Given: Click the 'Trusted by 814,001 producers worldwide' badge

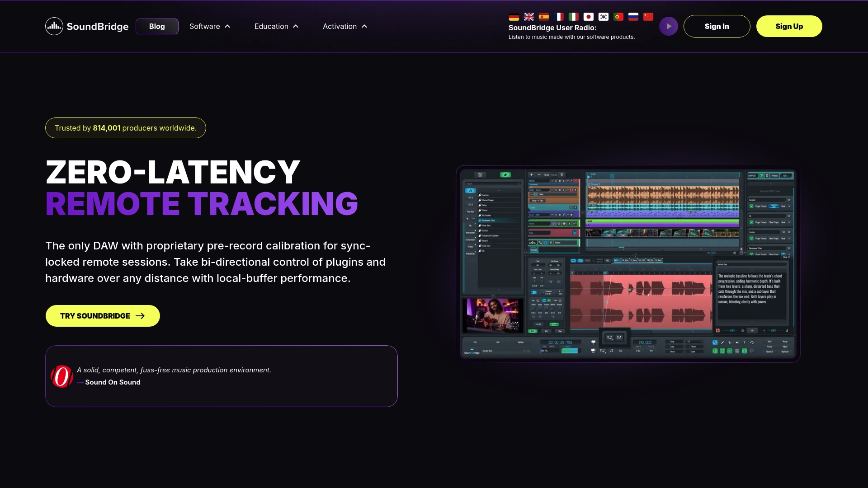Looking at the screenshot, I should click(x=126, y=128).
